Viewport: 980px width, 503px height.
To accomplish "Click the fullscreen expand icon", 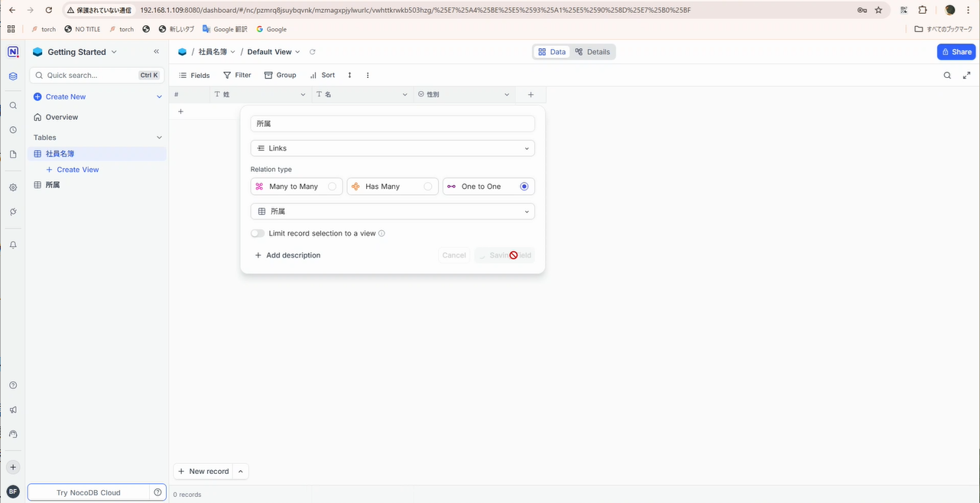I will 966,75.
